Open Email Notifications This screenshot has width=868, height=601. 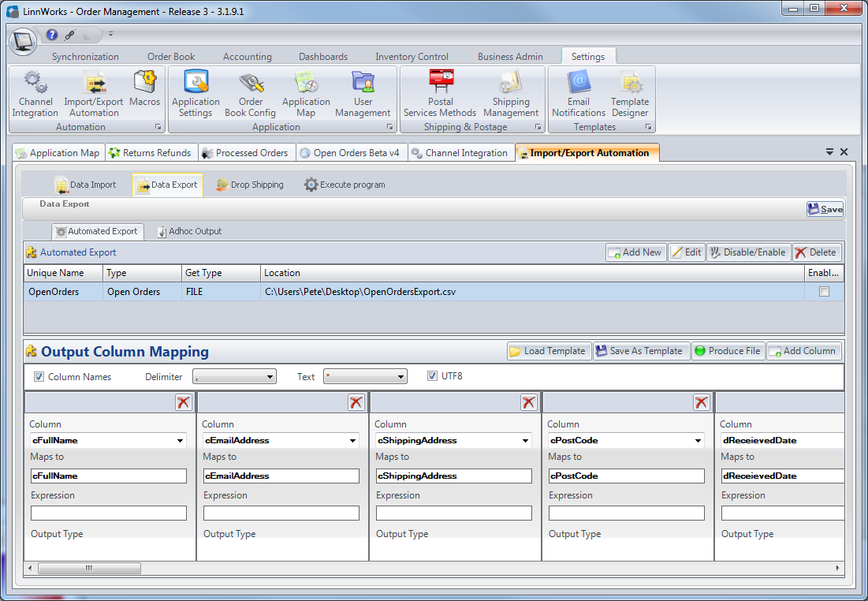coord(579,94)
